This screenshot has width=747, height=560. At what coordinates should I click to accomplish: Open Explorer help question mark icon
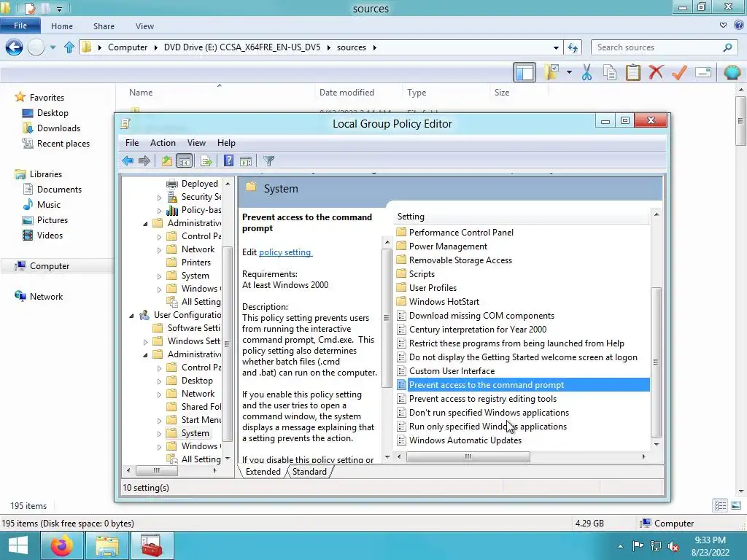pyautogui.click(x=740, y=26)
